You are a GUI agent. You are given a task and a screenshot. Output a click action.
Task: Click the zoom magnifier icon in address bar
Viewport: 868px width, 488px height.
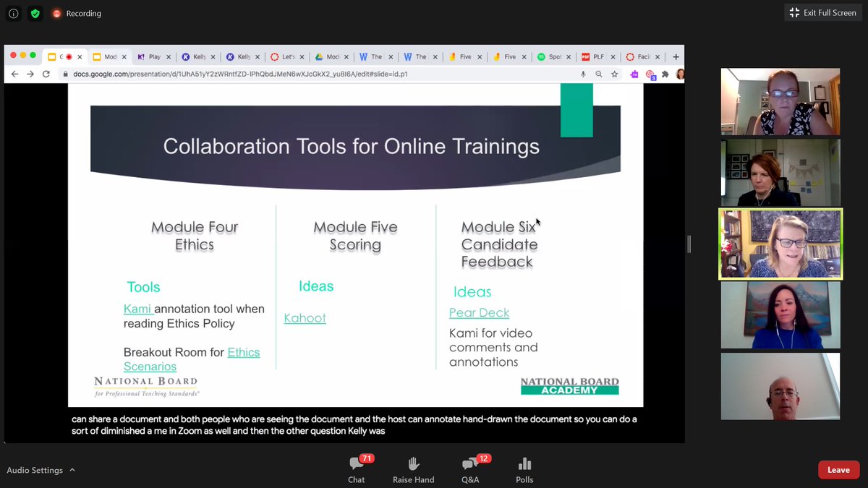click(599, 74)
